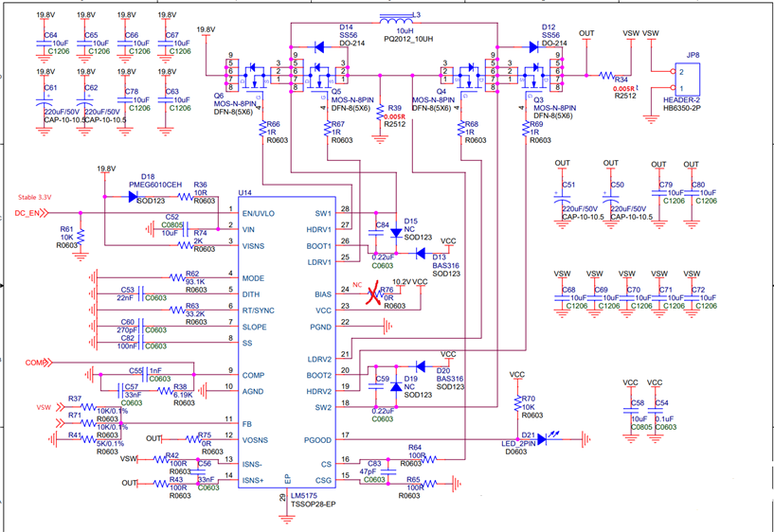Select the AGND pin label
This screenshot has height=532, width=774.
[253, 392]
